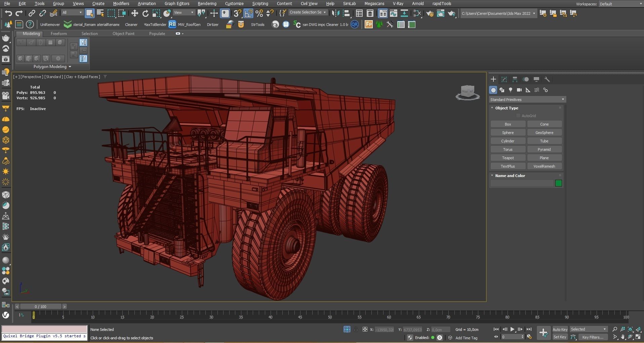Switch to the Modify panel tab
The height and width of the screenshot is (343, 644).
504,79
